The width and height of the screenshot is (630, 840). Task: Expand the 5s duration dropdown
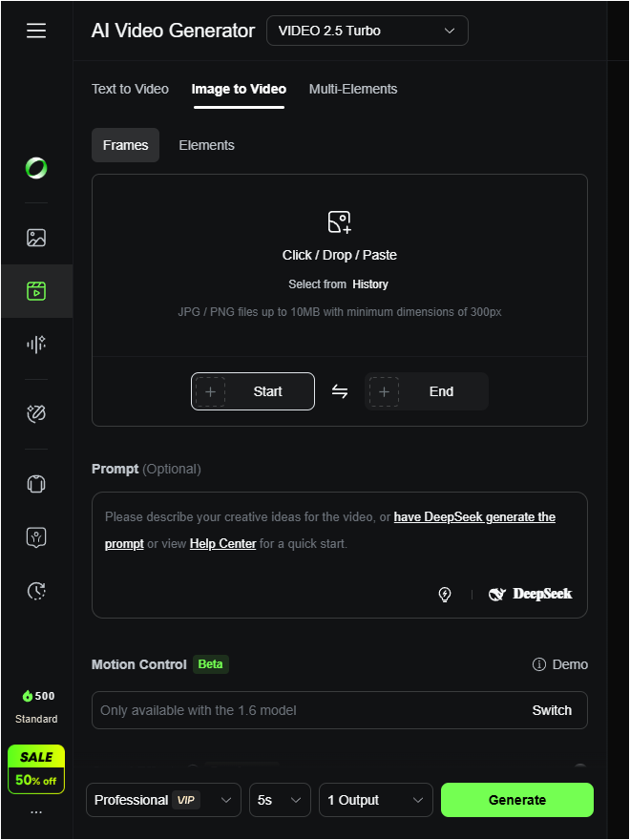tap(280, 800)
